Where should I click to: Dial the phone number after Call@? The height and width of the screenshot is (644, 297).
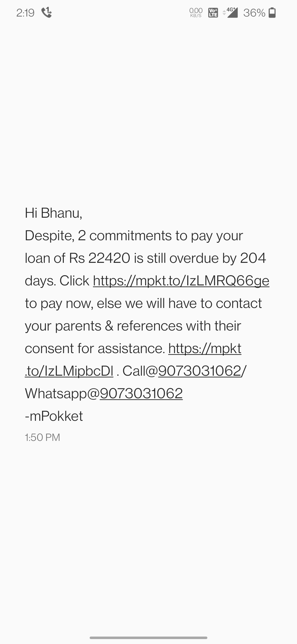(200, 371)
